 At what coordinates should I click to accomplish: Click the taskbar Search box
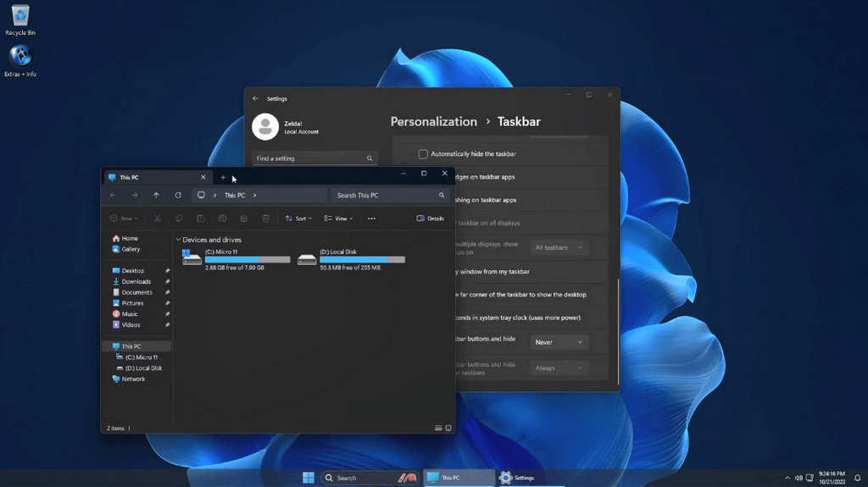coord(370,478)
